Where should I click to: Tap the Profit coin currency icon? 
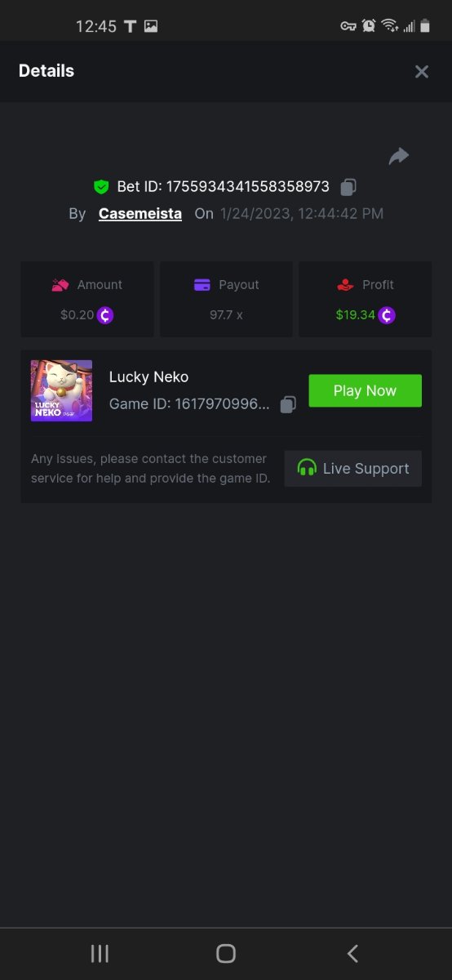[x=387, y=314]
